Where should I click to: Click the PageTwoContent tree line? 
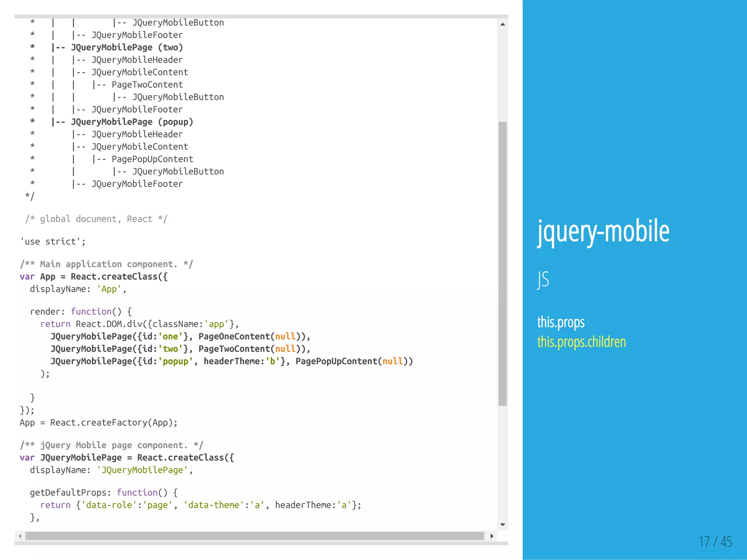[107, 85]
